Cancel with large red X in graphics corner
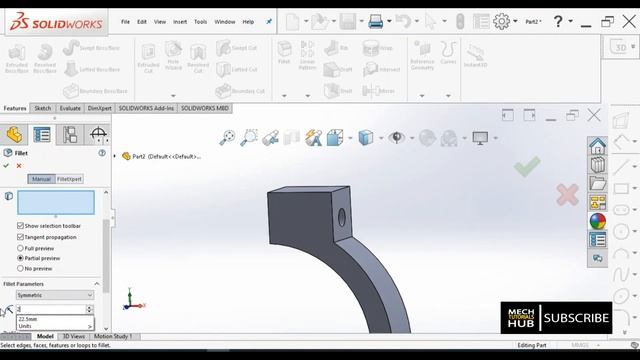This screenshot has width=640, height=360. pyautogui.click(x=567, y=194)
